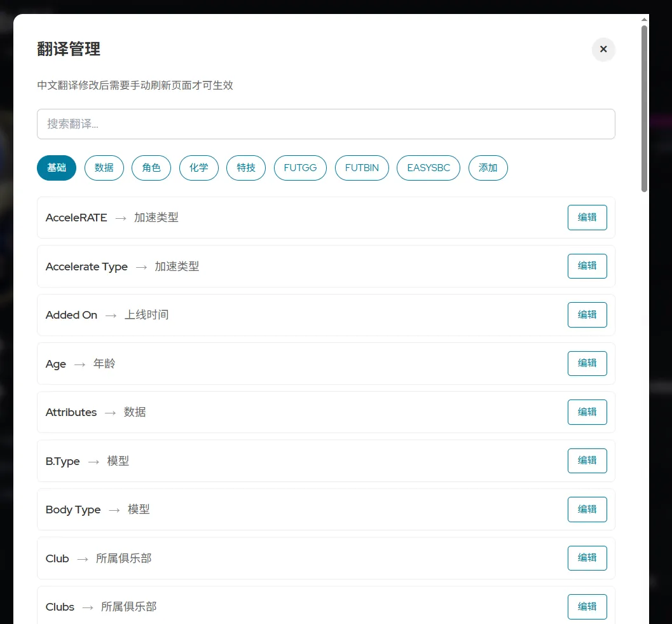Click the 添加 pill button
Screen dimensions: 672x624
point(488,168)
